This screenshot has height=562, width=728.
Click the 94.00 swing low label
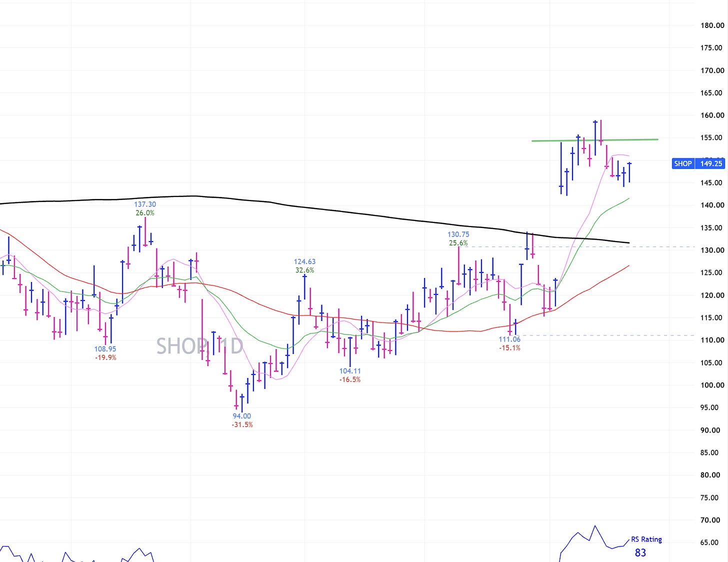(x=241, y=416)
